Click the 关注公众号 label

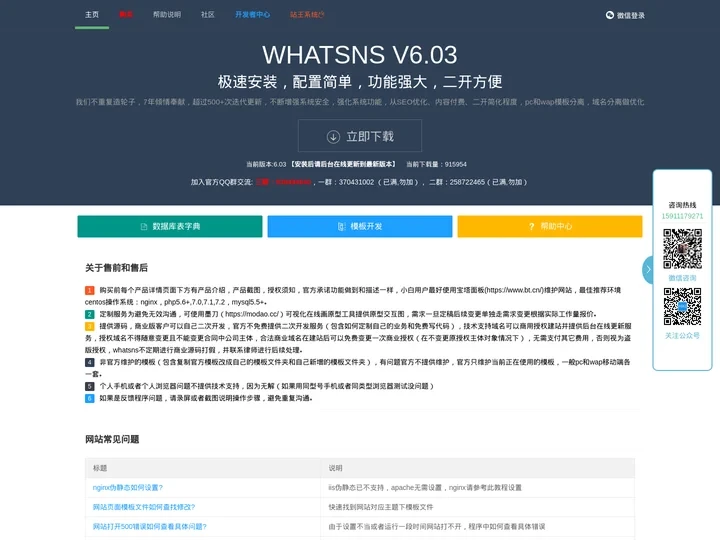click(682, 336)
